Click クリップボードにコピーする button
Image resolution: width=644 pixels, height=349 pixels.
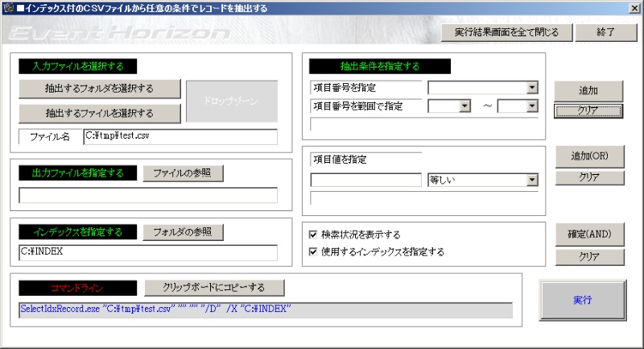214,287
